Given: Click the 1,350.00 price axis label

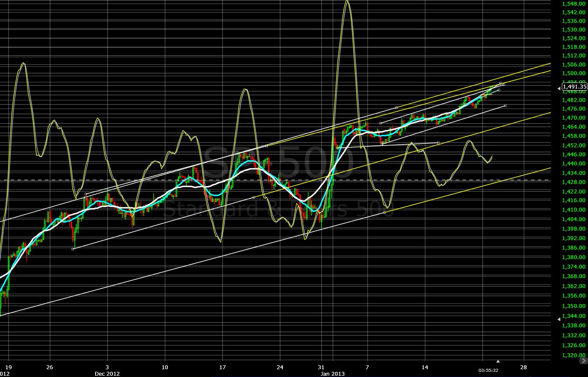Looking at the screenshot, I should pyautogui.click(x=573, y=306).
